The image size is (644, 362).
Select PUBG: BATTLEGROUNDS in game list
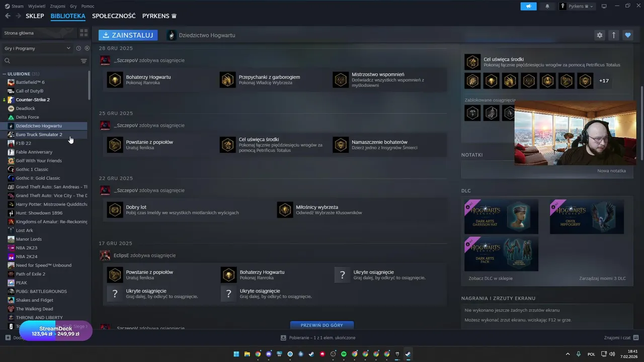[41, 292]
